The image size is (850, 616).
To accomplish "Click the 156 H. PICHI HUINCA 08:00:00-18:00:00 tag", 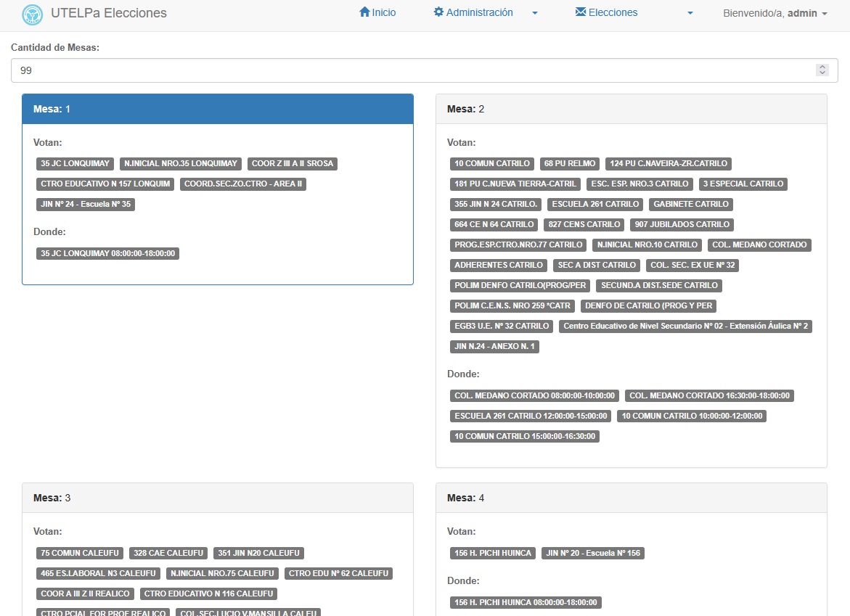I will click(x=526, y=602).
